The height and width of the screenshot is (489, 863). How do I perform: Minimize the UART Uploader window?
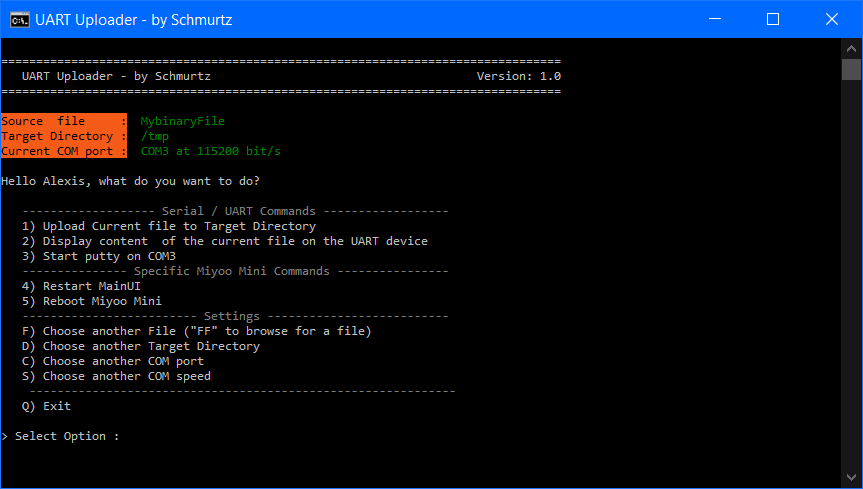coord(715,19)
